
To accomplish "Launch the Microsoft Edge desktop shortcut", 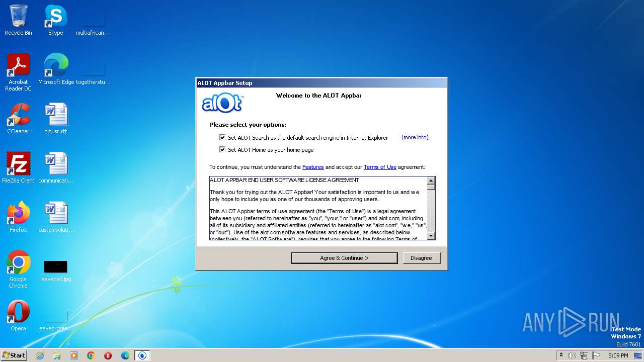I will point(56,69).
